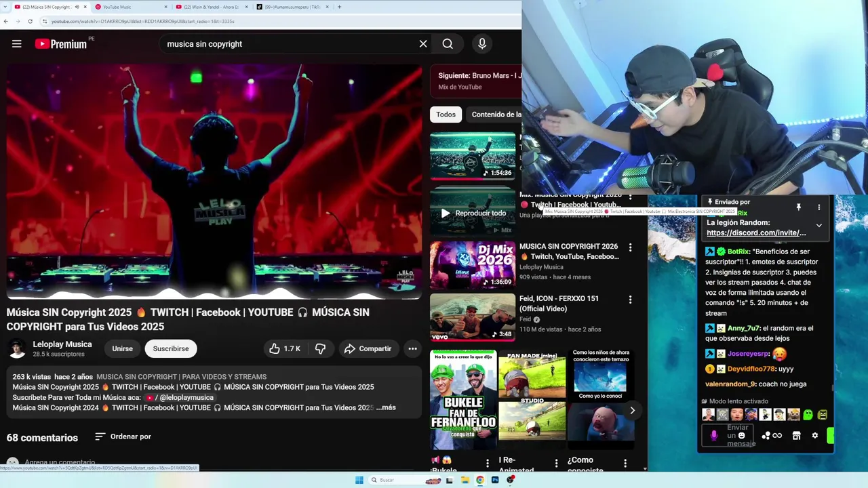Go back with the browser arrow
This screenshot has height=488, width=868.
5,21
